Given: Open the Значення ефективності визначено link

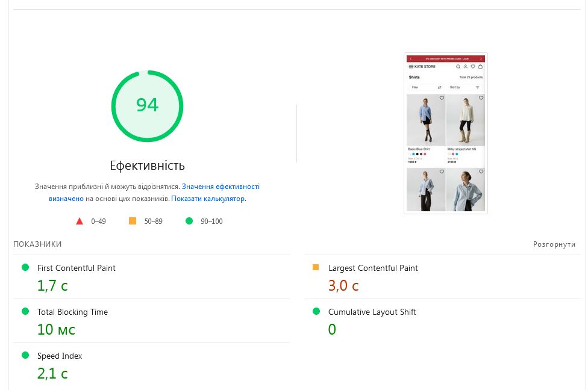Looking at the screenshot, I should pyautogui.click(x=220, y=187).
